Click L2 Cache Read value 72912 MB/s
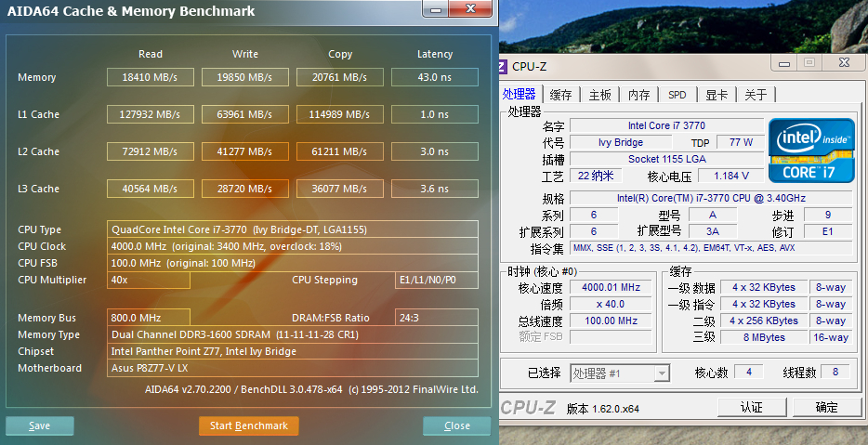Screen dimensions: 868x445 (150, 151)
